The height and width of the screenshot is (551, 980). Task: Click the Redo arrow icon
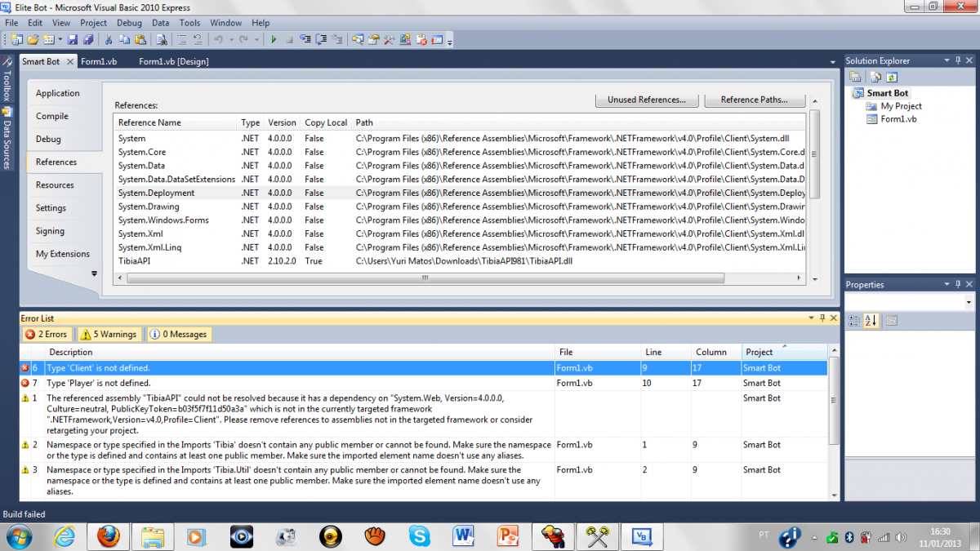tap(243, 39)
